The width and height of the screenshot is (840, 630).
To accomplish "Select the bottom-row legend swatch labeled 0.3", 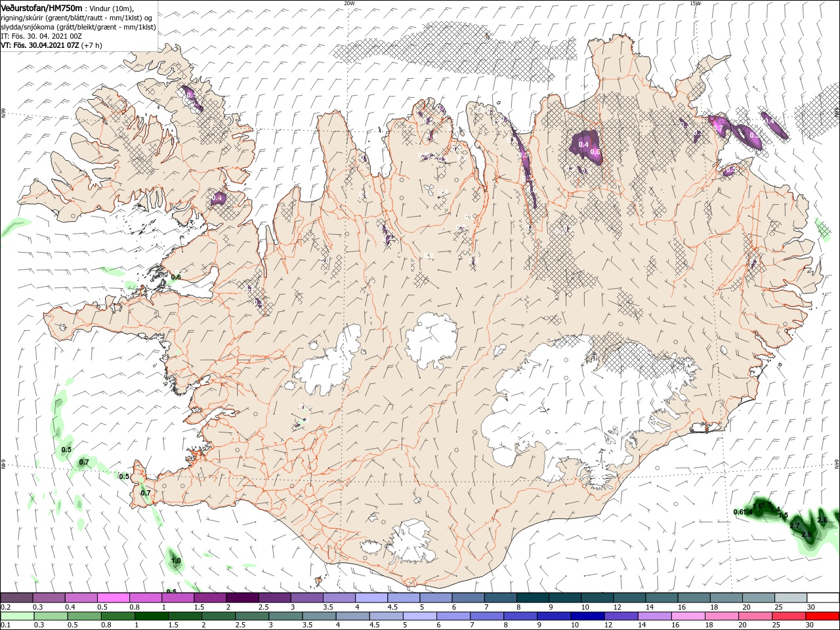I will (51, 617).
